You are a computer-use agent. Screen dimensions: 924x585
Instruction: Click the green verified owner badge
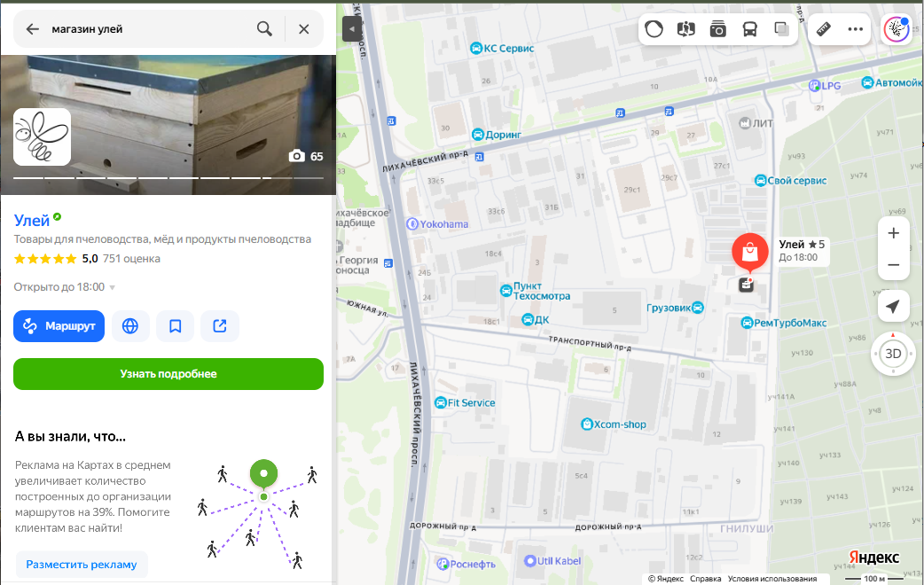pos(57,217)
